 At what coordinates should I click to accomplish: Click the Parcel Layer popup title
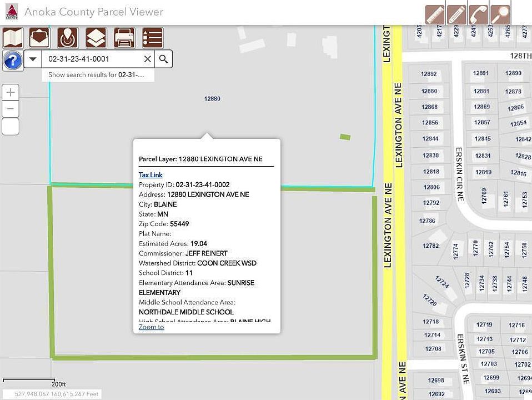[200, 159]
